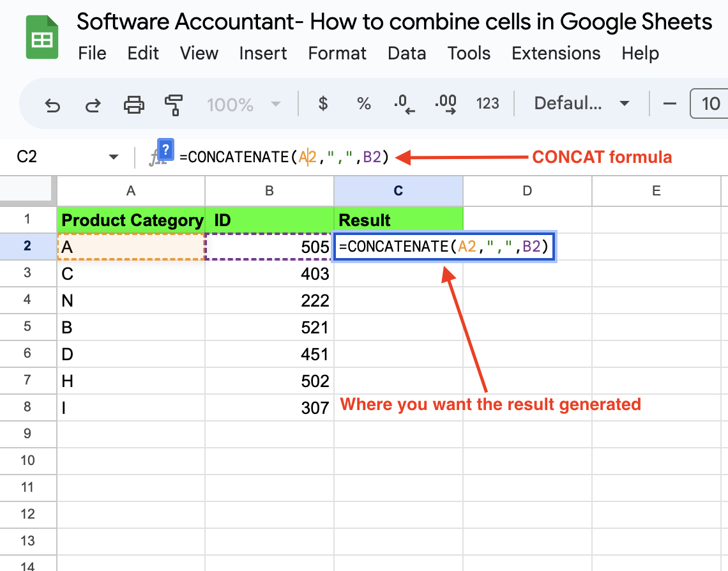Image resolution: width=728 pixels, height=571 pixels.
Task: Click cell containing 307
Action: [269, 407]
